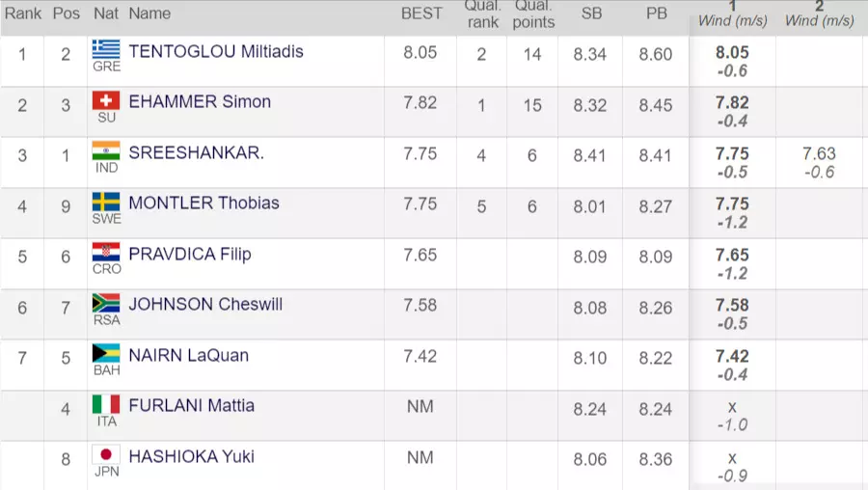868x490 pixels.
Task: Click the Bahamas flag icon
Action: (106, 353)
